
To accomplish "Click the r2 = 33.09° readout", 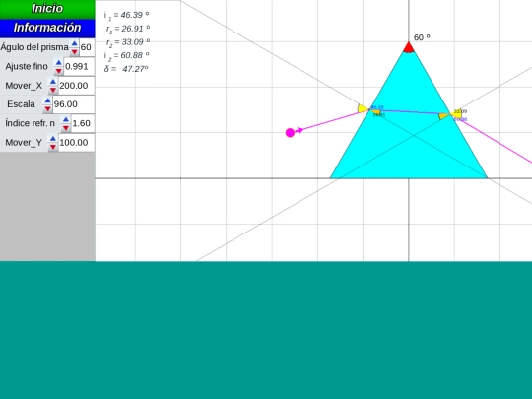I will 128,42.
